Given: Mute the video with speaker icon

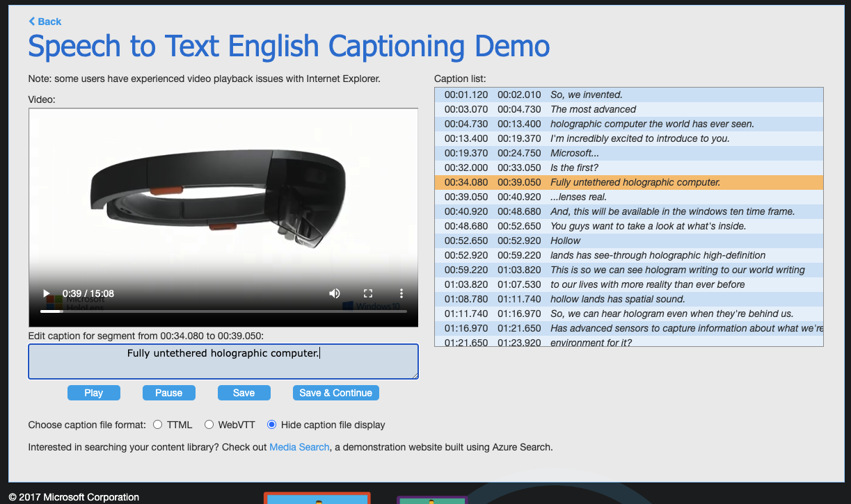Looking at the screenshot, I should coord(335,293).
